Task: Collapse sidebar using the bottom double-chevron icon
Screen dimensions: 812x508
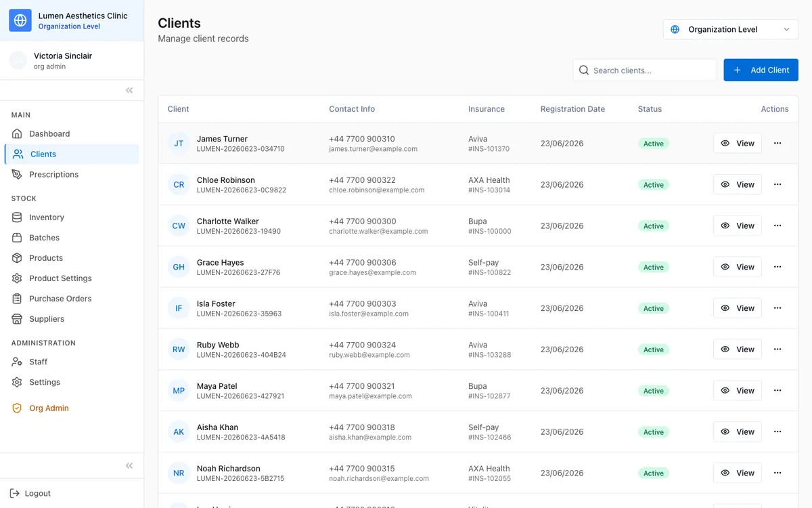Action: 129,465
